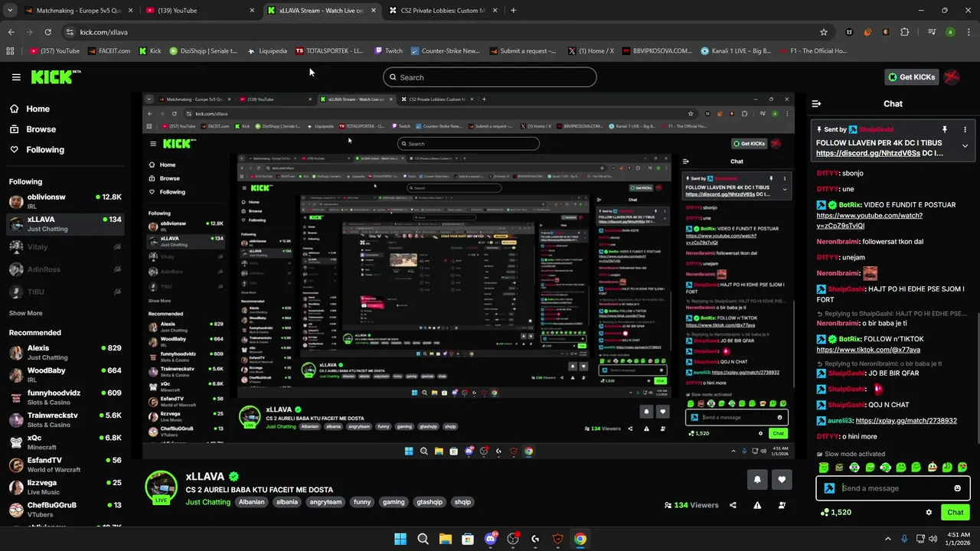Image resolution: width=980 pixels, height=551 pixels.
Task: Open the Kick hamburger sidebar menu
Action: click(16, 77)
